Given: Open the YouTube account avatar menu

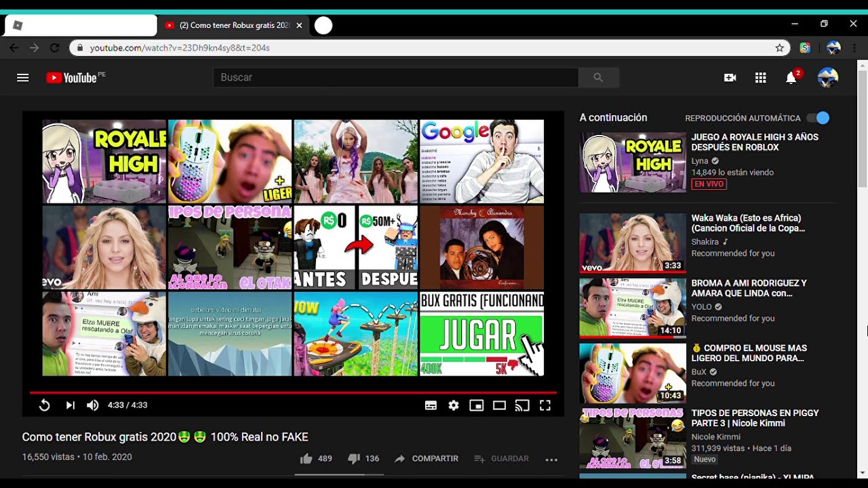Looking at the screenshot, I should click(828, 77).
